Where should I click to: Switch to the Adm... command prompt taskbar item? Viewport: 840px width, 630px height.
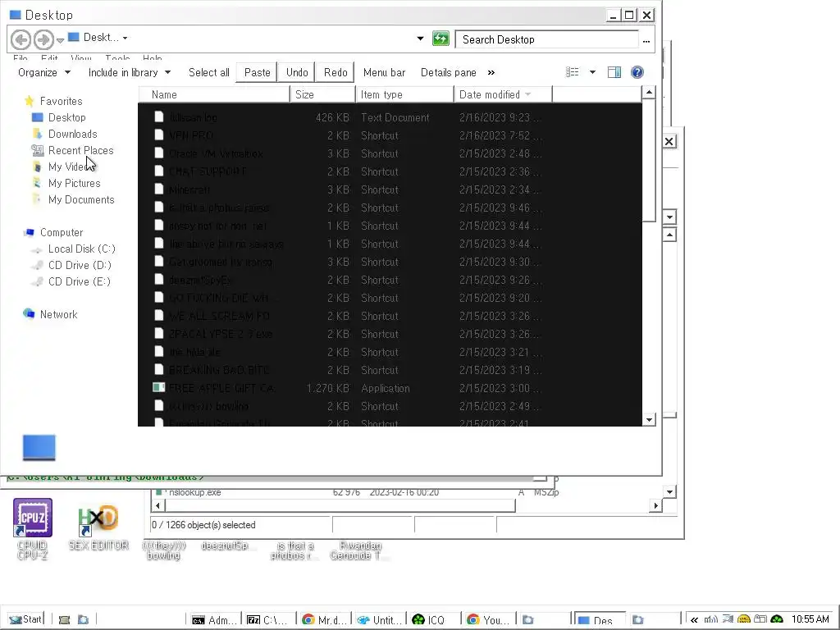point(214,620)
